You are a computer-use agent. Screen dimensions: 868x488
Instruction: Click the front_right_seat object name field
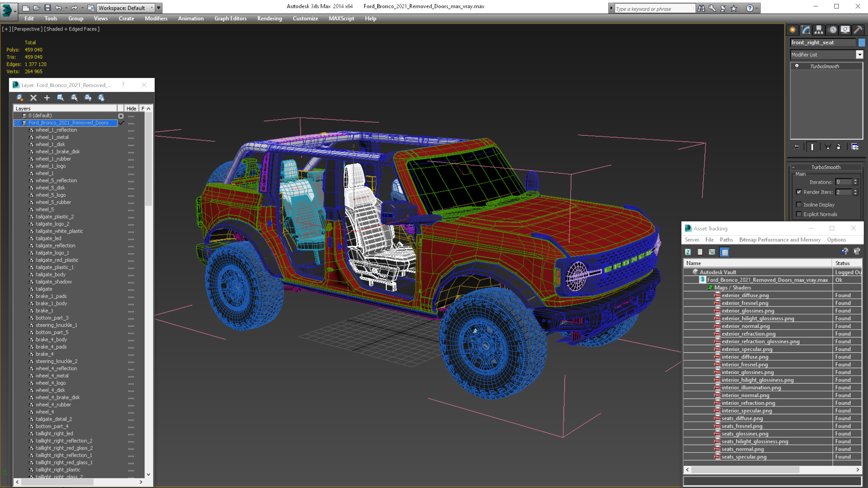coord(823,42)
